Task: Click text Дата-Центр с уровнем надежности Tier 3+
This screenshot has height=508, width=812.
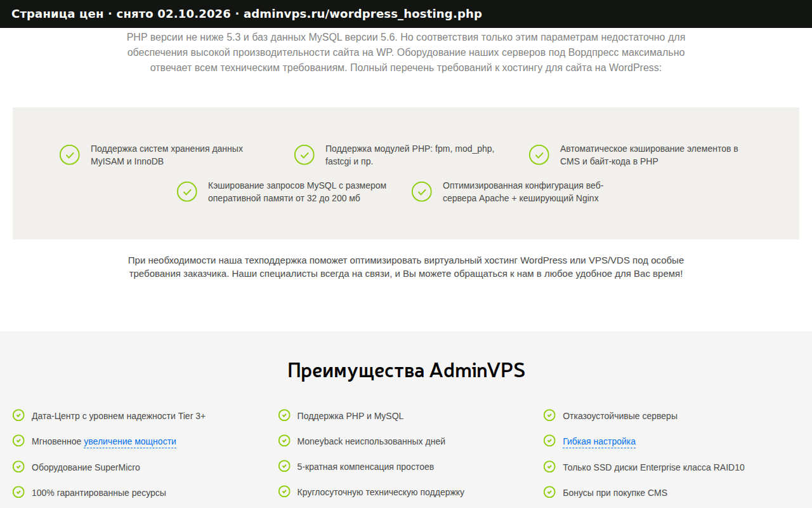Action: click(119, 416)
